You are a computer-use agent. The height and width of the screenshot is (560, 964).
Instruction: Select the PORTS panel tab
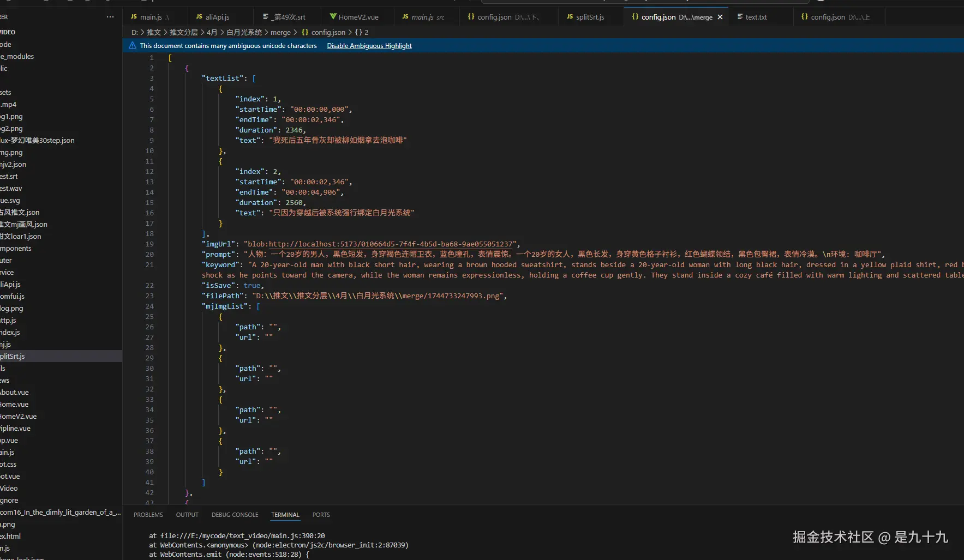321,515
